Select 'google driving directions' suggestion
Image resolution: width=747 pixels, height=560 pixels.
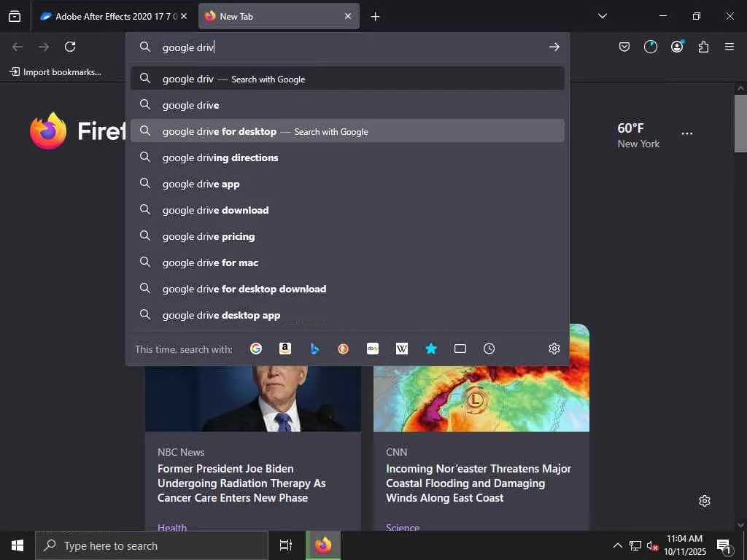click(x=347, y=157)
